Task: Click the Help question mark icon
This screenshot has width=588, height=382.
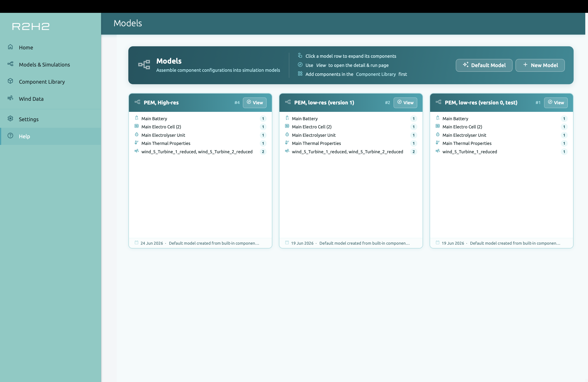Action: 10,136
